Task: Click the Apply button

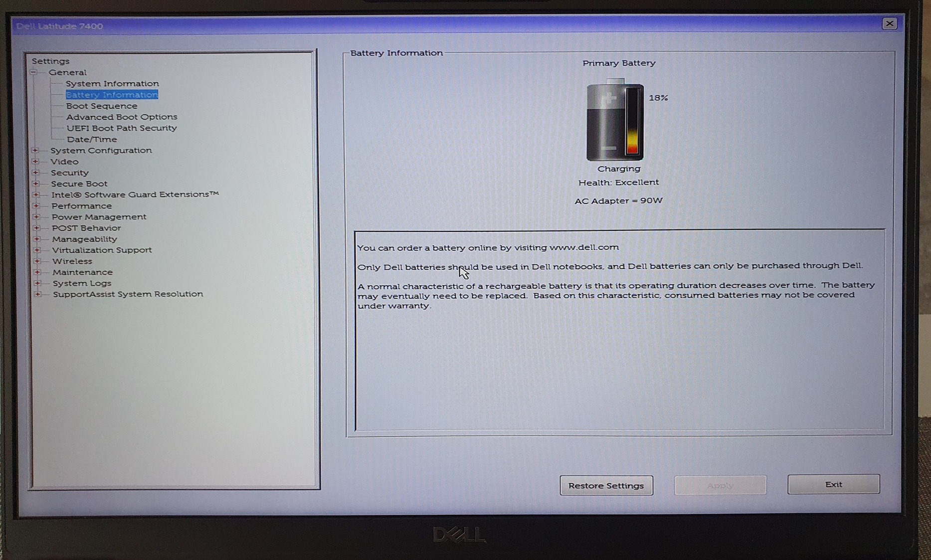Action: coord(720,485)
